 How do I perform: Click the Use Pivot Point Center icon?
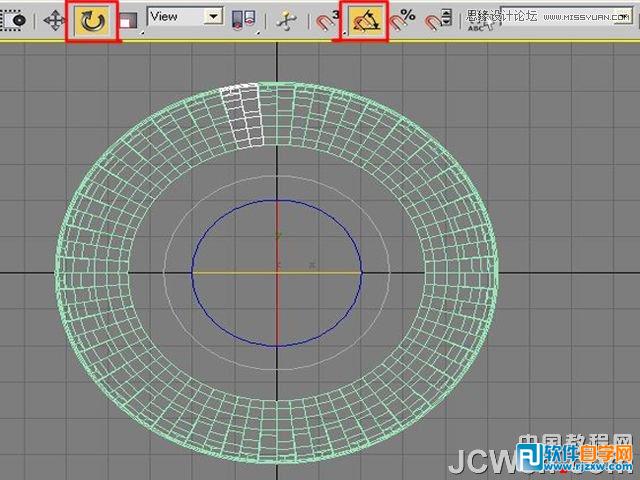tap(243, 20)
